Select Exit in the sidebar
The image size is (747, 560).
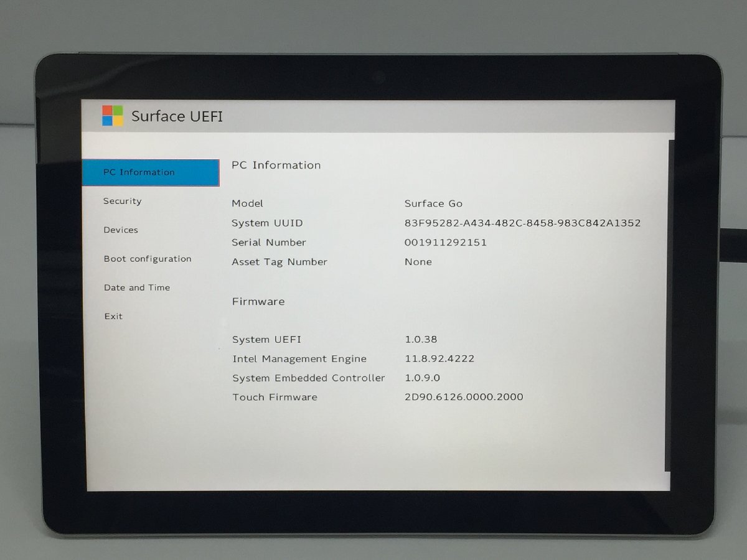[113, 316]
